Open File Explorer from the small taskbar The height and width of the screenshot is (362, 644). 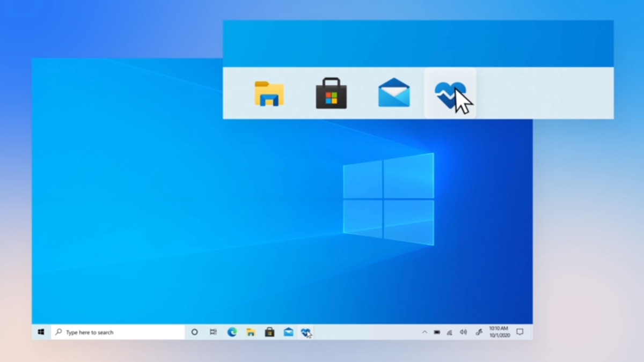[251, 332]
